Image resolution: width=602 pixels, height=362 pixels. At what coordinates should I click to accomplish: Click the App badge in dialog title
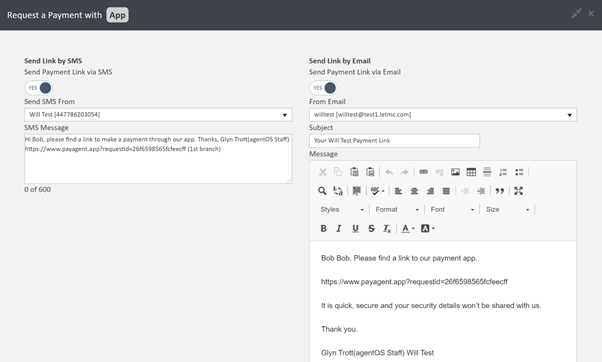[x=117, y=15]
